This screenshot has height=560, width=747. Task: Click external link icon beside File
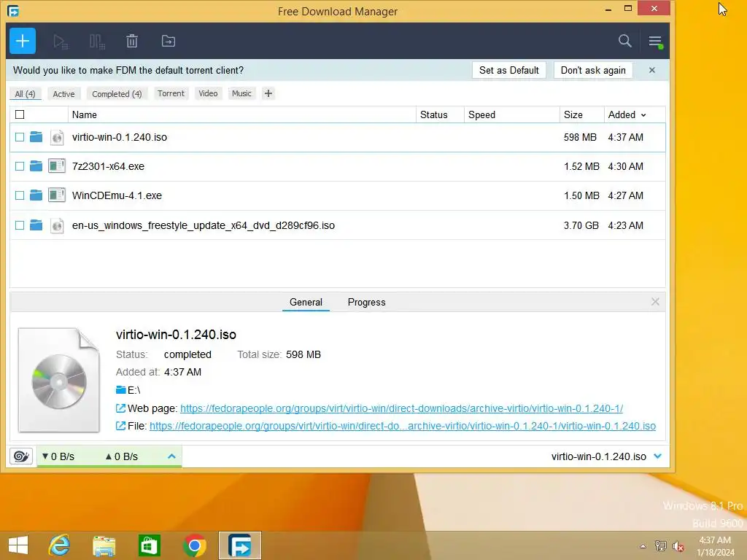tap(121, 426)
